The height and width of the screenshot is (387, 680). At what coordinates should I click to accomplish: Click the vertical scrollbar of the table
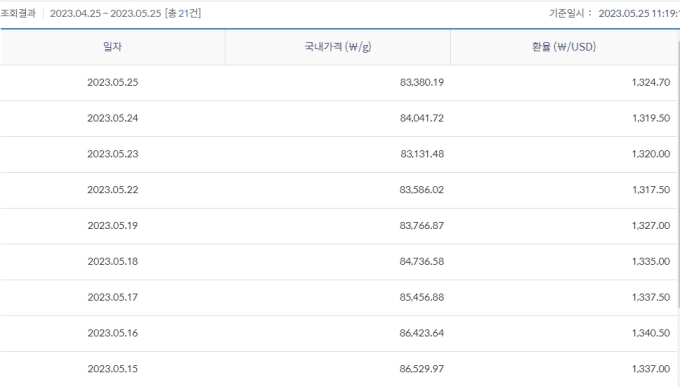coord(678,174)
